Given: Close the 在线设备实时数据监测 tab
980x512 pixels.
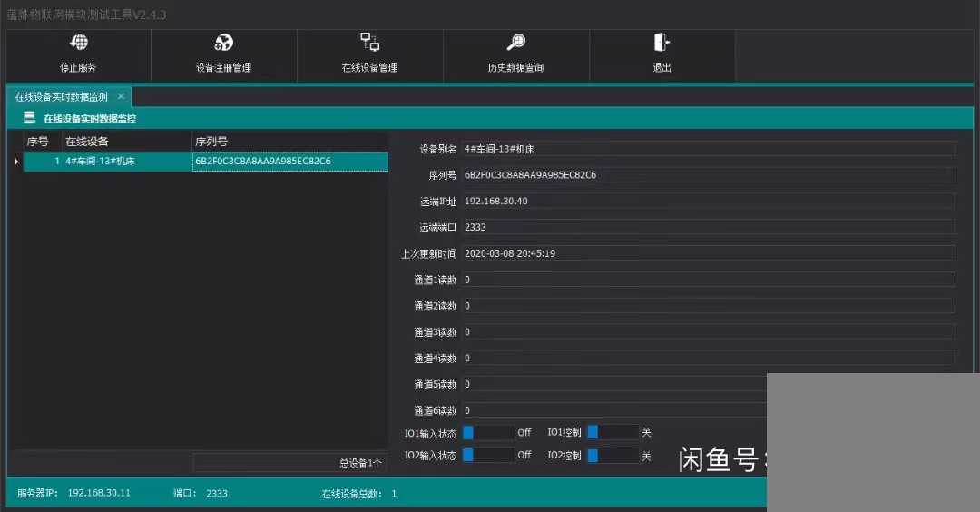Looking at the screenshot, I should (121, 96).
